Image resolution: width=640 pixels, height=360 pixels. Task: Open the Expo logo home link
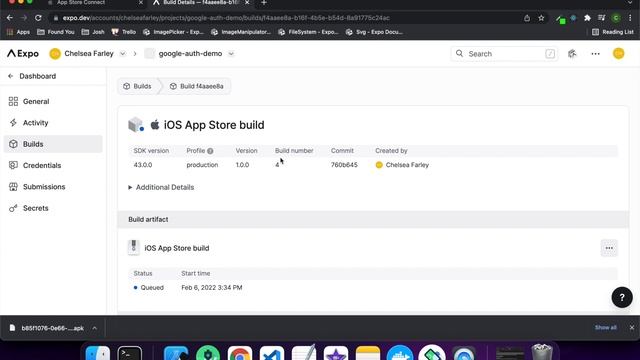[x=23, y=53]
